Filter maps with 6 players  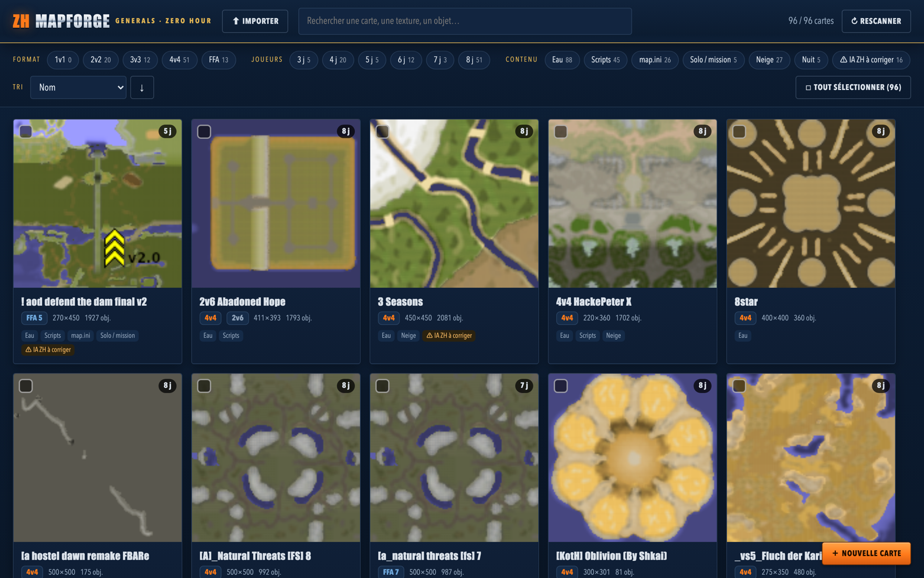pos(406,60)
